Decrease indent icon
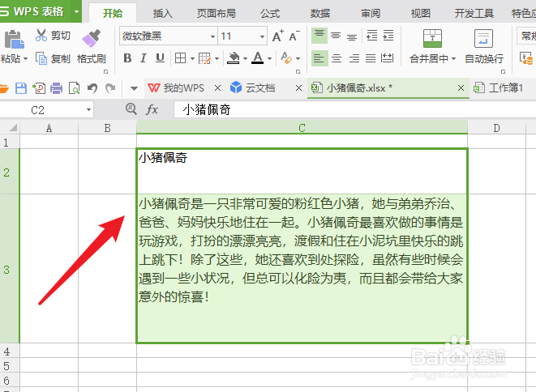Screen dimensions: 536x392 371,36
